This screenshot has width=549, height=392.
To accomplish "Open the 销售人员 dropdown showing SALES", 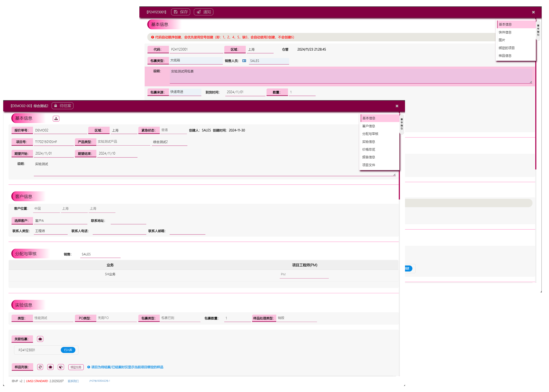I will coord(269,61).
